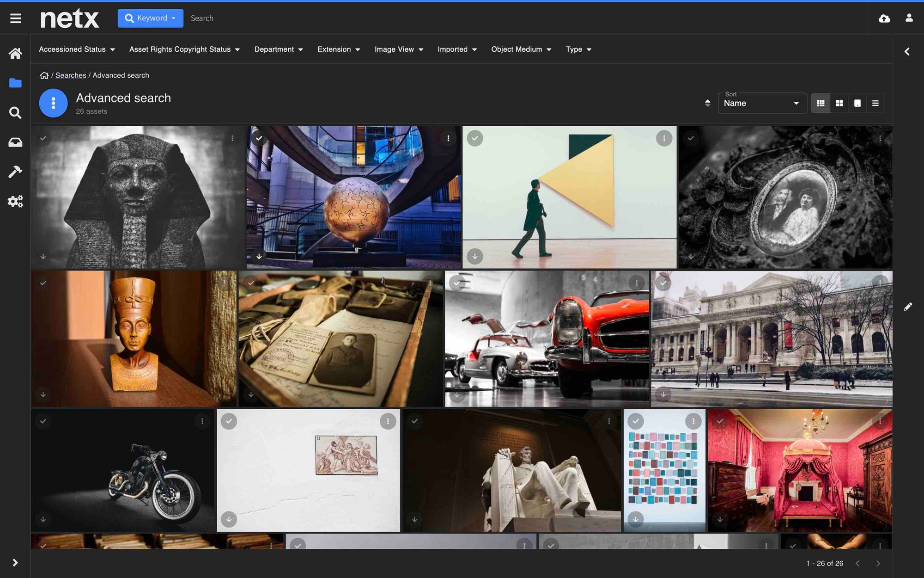
Task: Open the hamburger main menu
Action: click(16, 18)
